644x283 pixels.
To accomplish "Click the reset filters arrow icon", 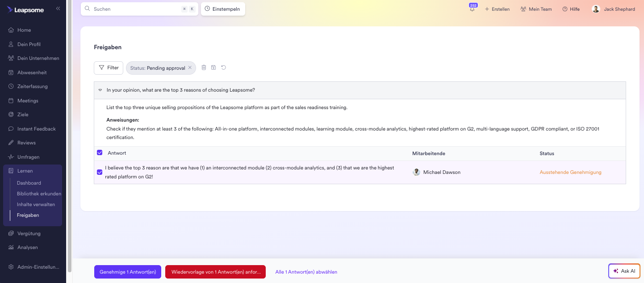I will [223, 68].
